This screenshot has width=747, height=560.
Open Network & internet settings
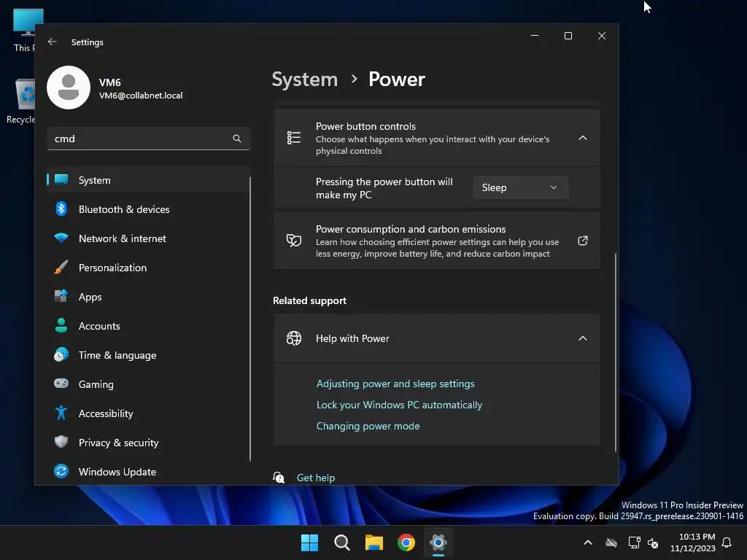pos(148,238)
